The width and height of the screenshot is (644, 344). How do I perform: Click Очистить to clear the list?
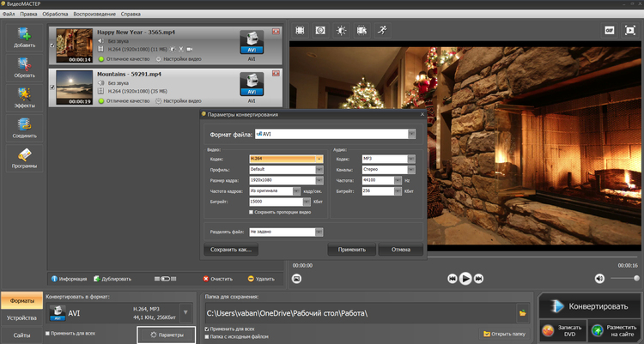(218, 279)
